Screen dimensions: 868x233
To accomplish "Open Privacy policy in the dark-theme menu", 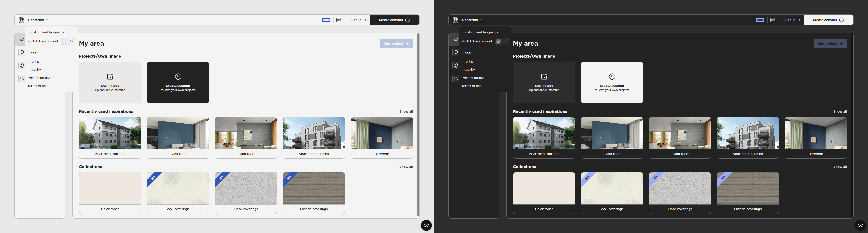I will (472, 78).
